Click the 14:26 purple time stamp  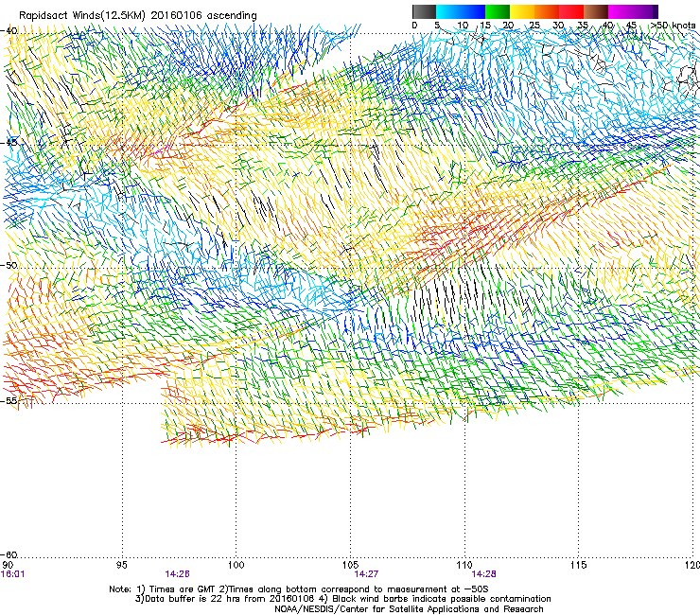click(177, 574)
